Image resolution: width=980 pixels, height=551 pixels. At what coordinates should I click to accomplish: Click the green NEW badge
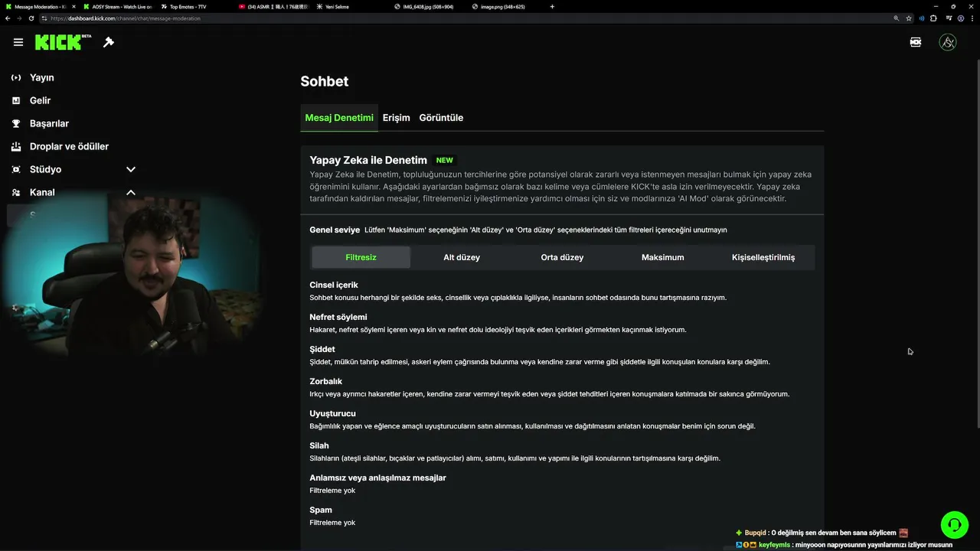[444, 160]
